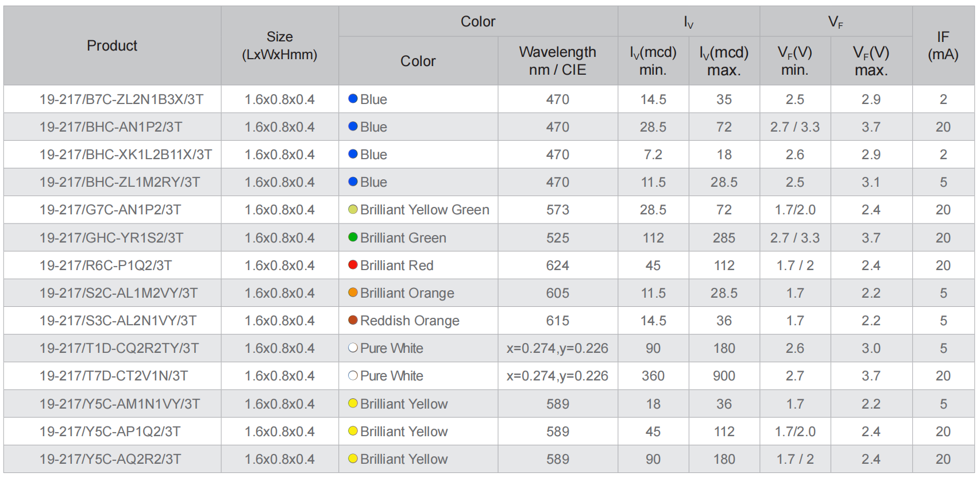Image resolution: width=980 pixels, height=477 pixels.
Task: Open product 19-217/R6C-P1Q2/3T
Action: pos(106,266)
